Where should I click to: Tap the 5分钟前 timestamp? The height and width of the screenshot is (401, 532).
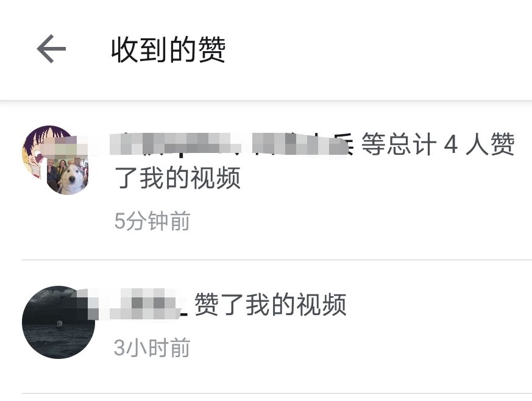[x=152, y=221]
